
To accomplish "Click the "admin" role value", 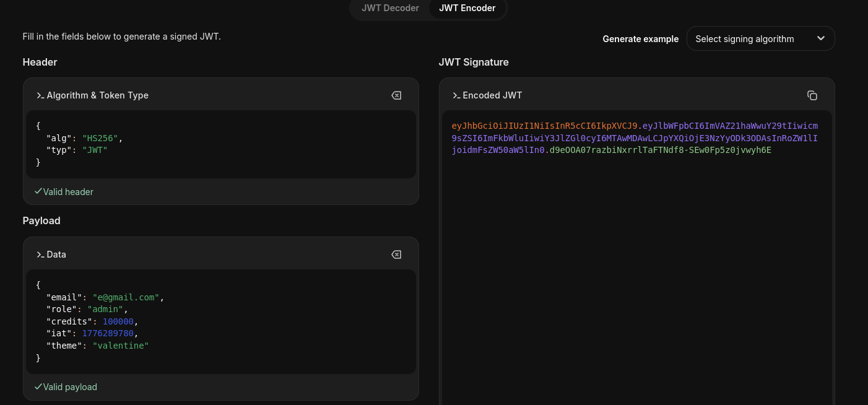I will 105,309.
